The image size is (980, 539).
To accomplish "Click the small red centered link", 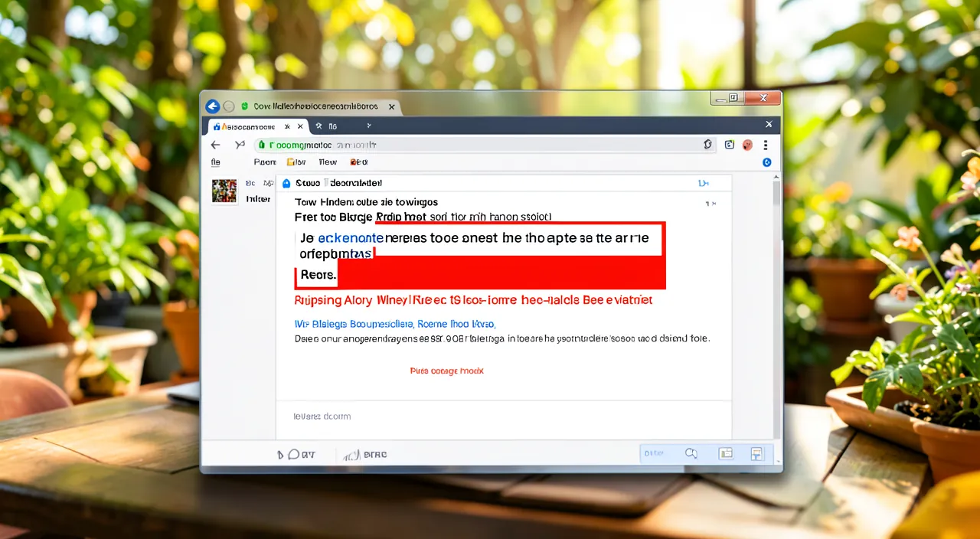I will point(446,371).
